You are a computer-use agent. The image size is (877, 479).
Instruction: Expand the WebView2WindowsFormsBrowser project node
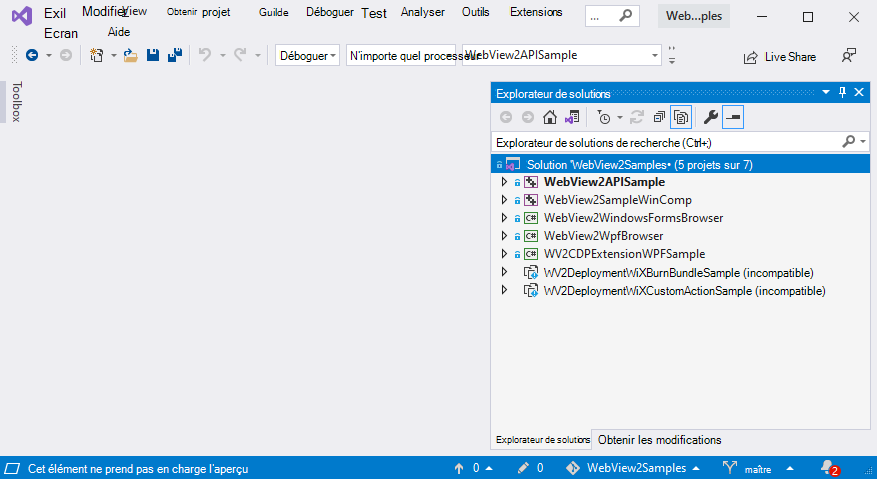(504, 218)
